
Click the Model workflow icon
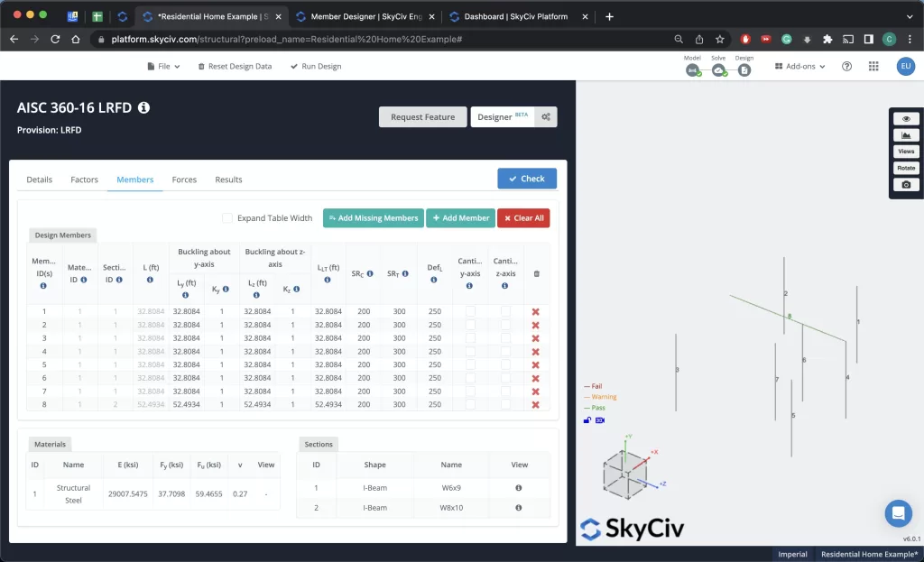point(692,70)
